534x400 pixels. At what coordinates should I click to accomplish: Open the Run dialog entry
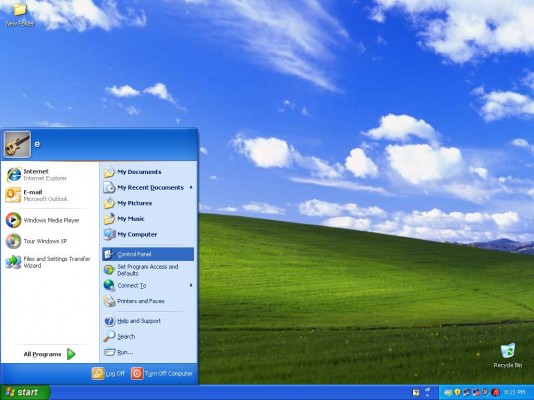[148, 352]
